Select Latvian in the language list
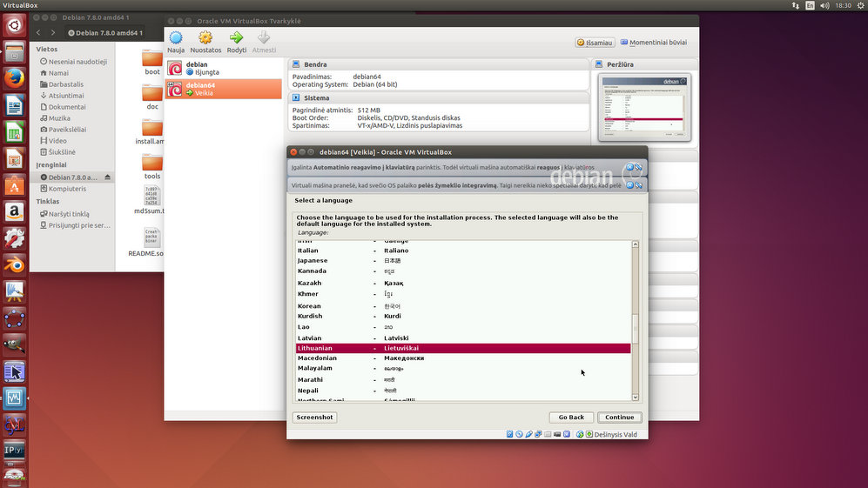Viewport: 868px width, 488px height. click(310, 338)
